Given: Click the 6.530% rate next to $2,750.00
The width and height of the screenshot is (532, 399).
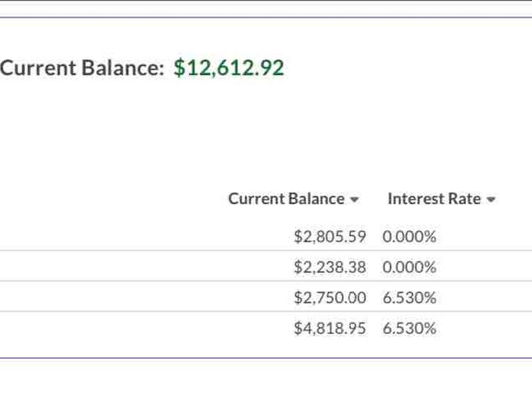Looking at the screenshot, I should [x=409, y=297].
